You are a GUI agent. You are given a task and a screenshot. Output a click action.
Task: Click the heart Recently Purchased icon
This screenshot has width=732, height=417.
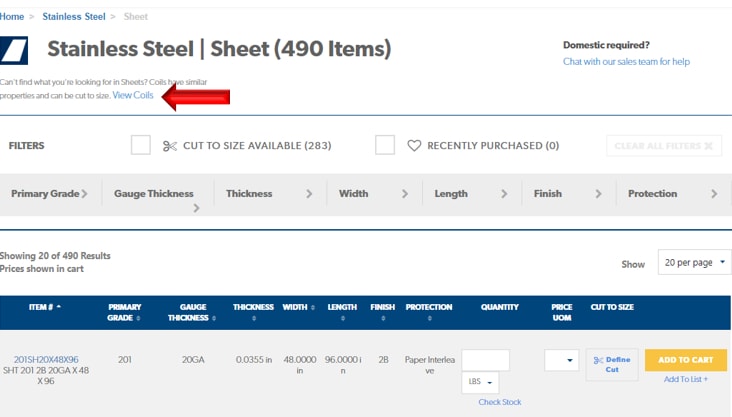point(414,146)
